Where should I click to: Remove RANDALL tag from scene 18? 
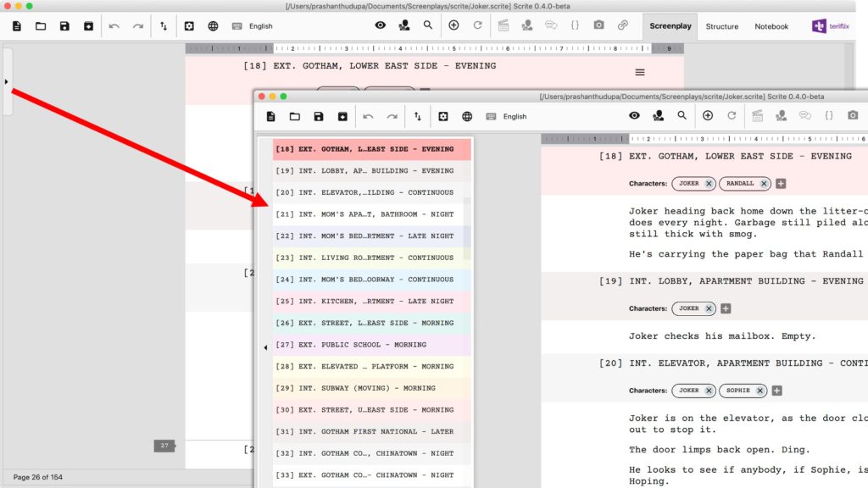click(764, 184)
